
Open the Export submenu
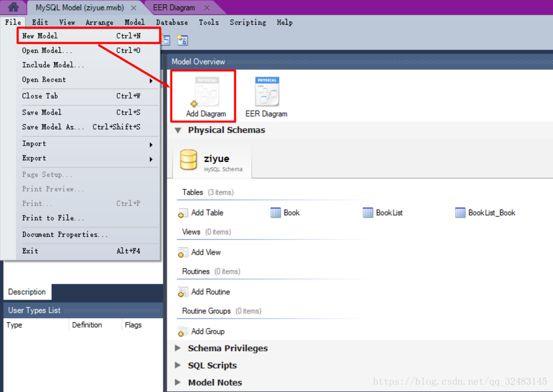(x=88, y=158)
